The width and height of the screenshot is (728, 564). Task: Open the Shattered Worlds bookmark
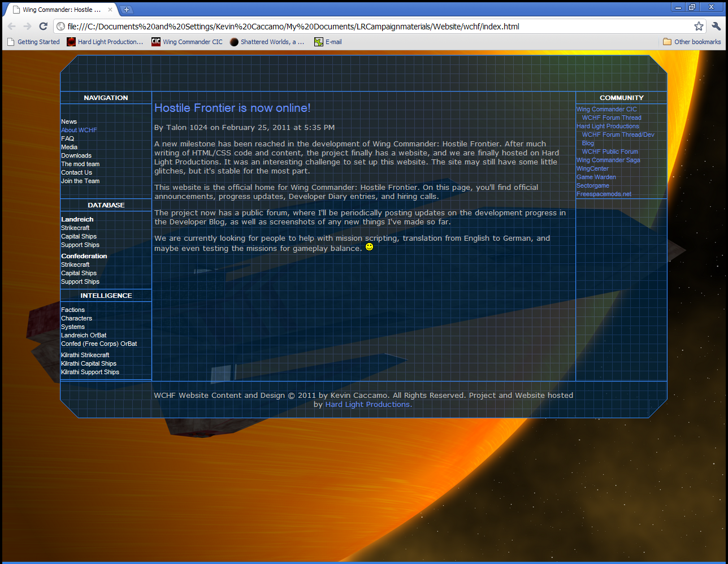point(267,42)
